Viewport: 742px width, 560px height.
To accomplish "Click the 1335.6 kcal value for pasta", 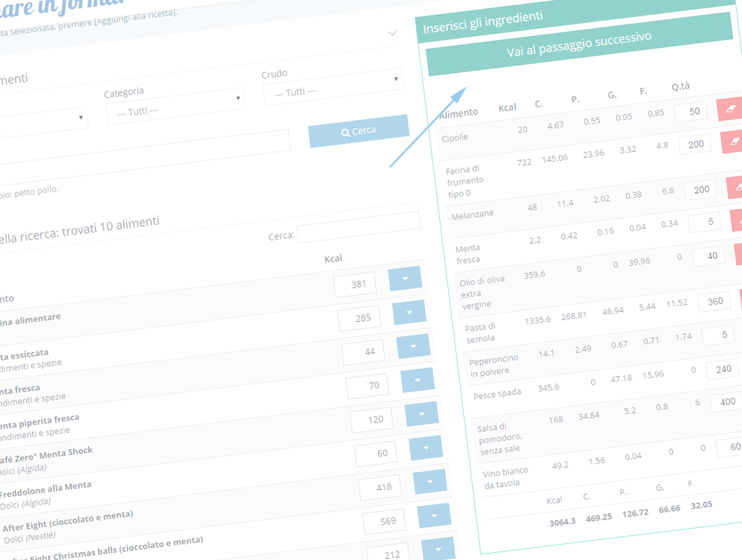I will (x=538, y=320).
